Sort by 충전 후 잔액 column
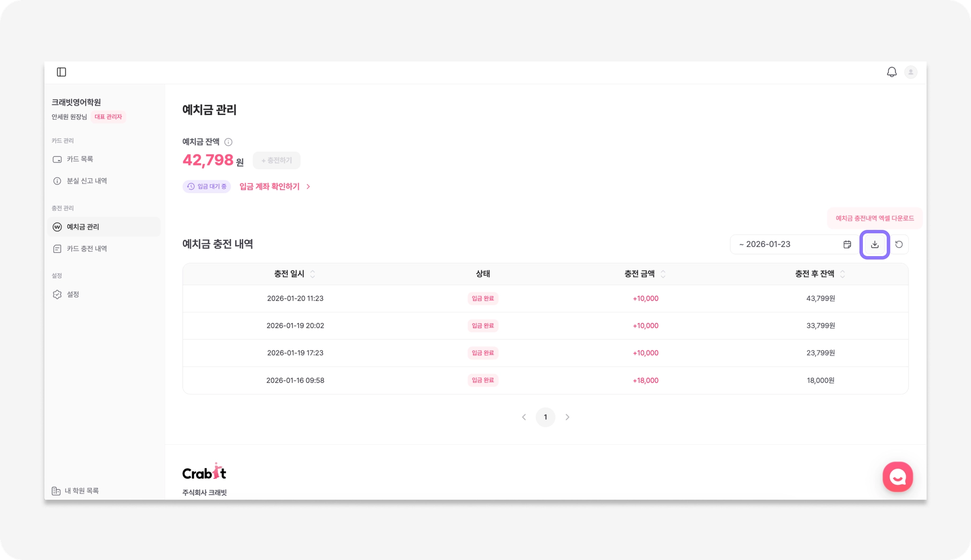Image resolution: width=971 pixels, height=560 pixels. [x=842, y=274]
